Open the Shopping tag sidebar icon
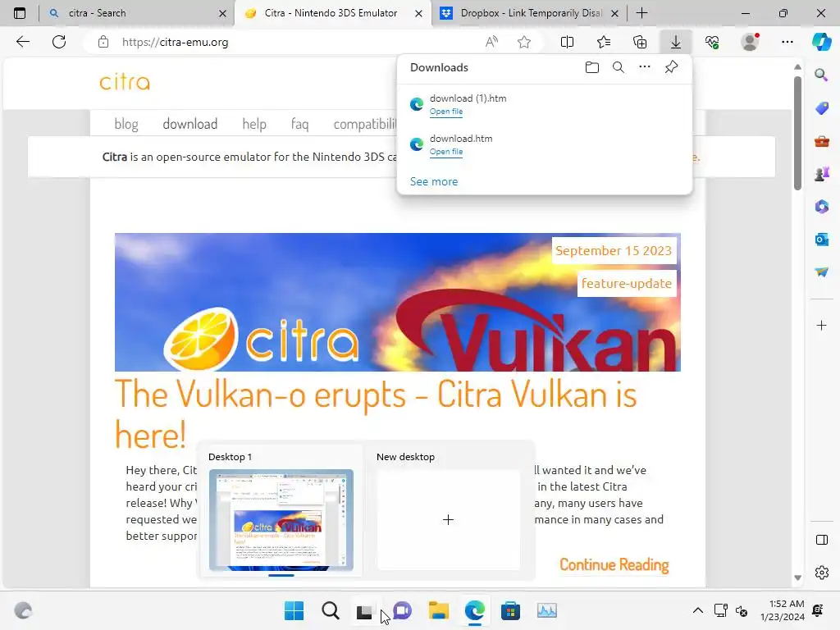The width and height of the screenshot is (840, 630). [x=821, y=108]
